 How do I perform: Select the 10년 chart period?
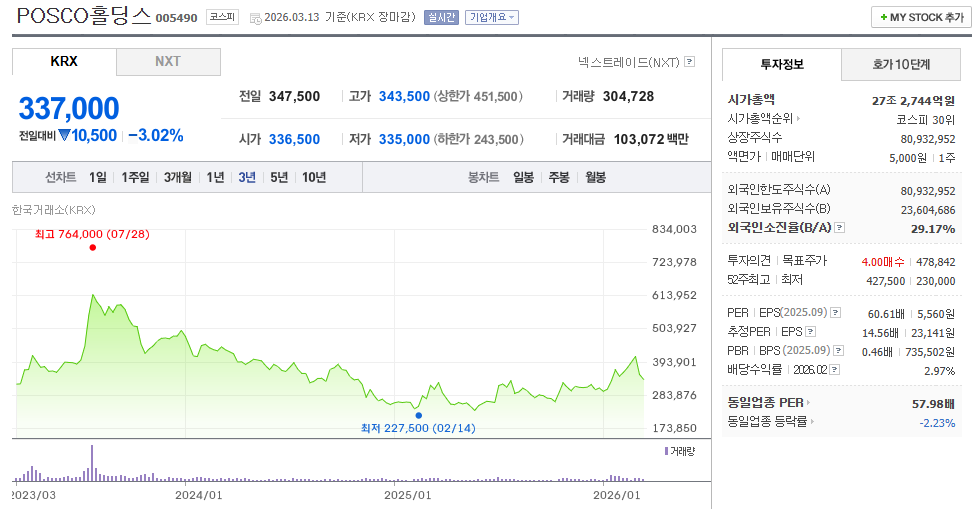click(x=314, y=177)
